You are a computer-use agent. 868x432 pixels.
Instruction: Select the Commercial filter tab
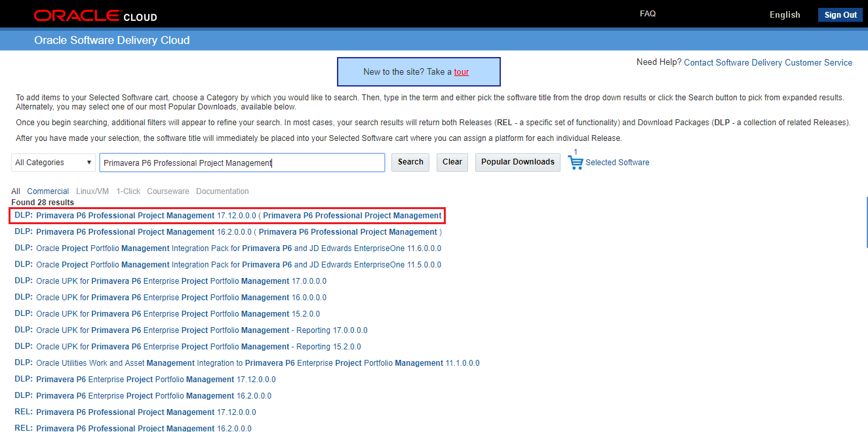[48, 191]
